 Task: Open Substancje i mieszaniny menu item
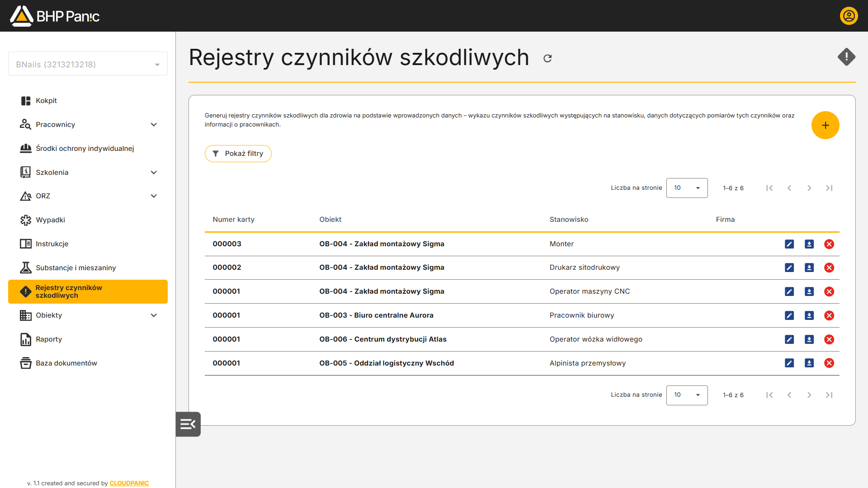point(88,268)
